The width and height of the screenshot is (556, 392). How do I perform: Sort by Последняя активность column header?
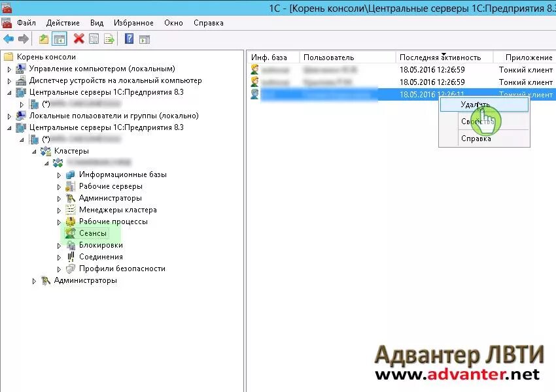444,57
